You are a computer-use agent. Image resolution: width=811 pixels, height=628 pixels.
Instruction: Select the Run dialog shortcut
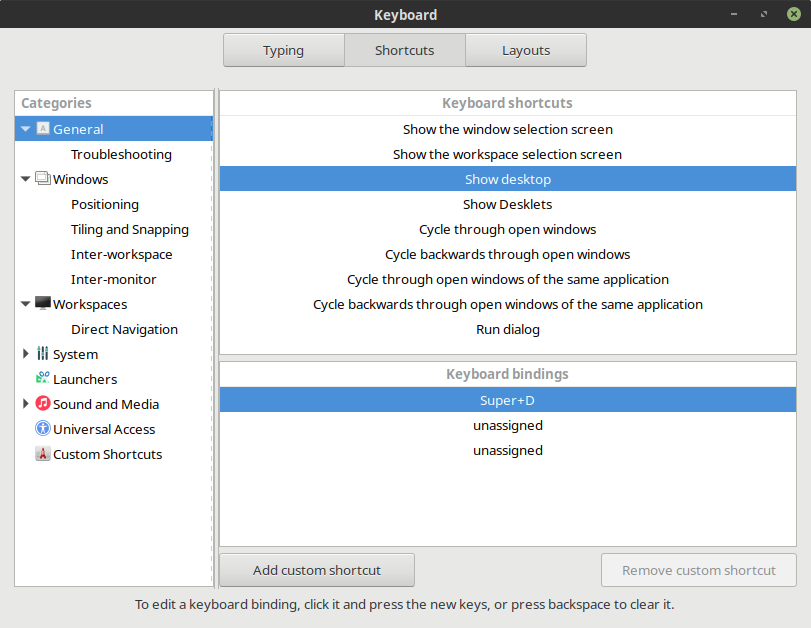point(507,329)
